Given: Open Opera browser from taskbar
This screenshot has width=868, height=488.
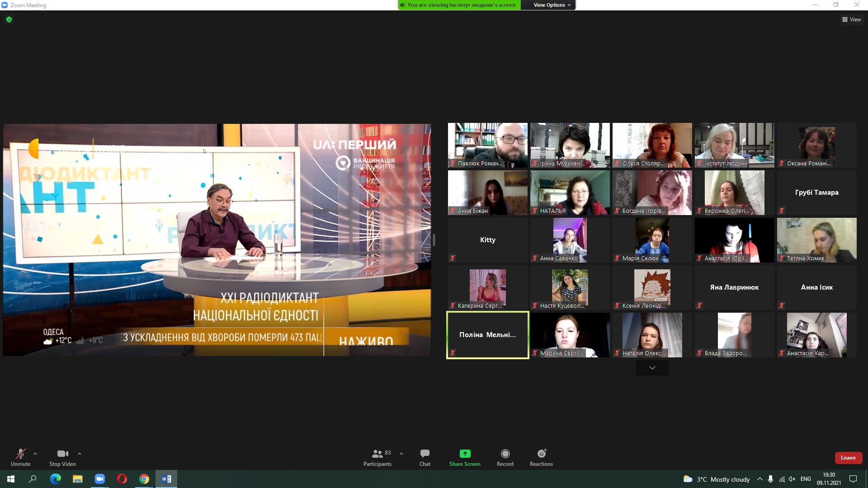Looking at the screenshot, I should point(122,479).
